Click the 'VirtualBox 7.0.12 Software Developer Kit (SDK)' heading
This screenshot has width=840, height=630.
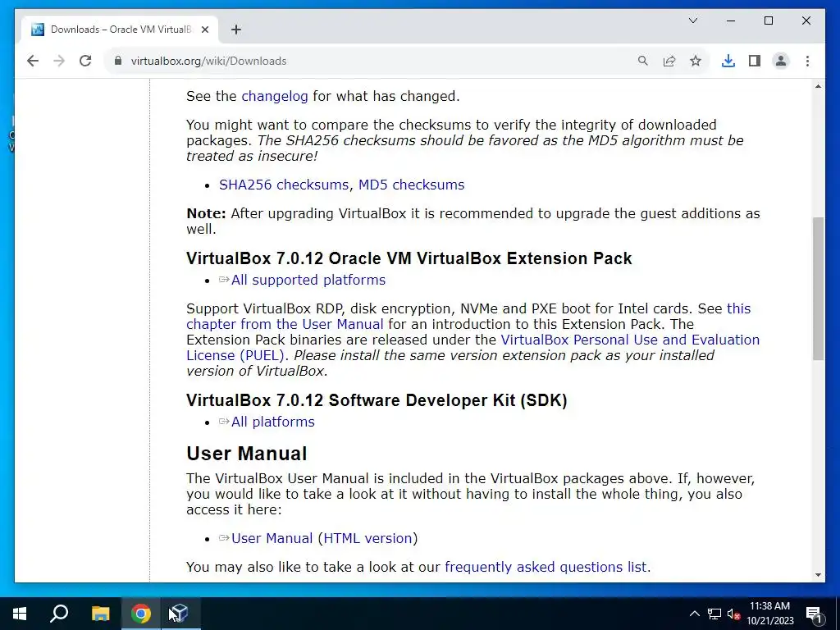[x=377, y=400]
